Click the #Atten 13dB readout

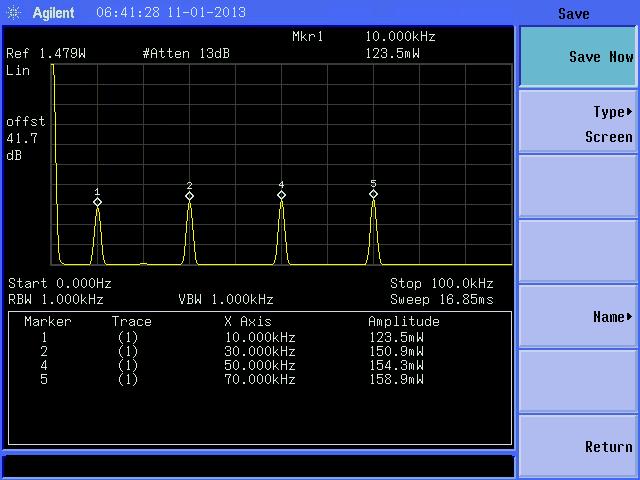point(186,53)
